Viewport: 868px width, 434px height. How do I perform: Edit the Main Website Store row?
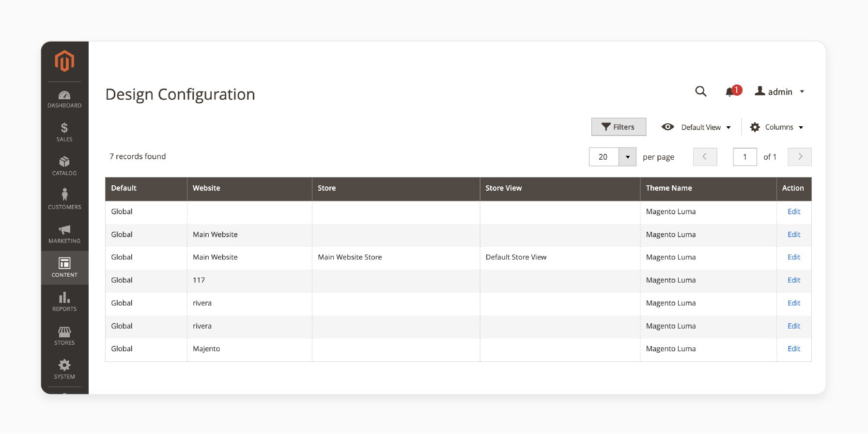tap(794, 257)
